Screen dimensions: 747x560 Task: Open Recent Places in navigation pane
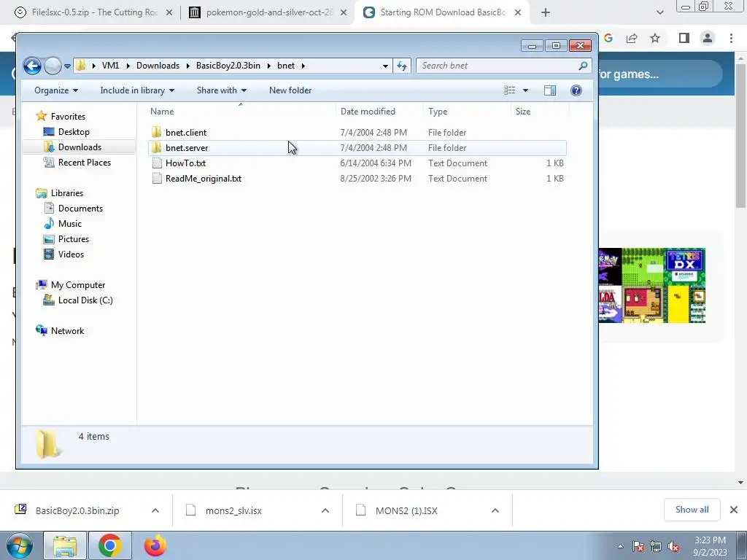click(85, 163)
